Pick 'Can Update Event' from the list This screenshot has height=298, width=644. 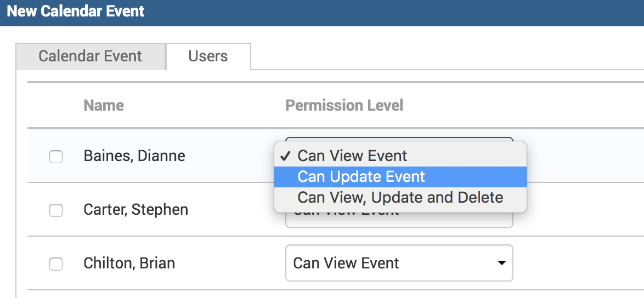[x=361, y=177]
